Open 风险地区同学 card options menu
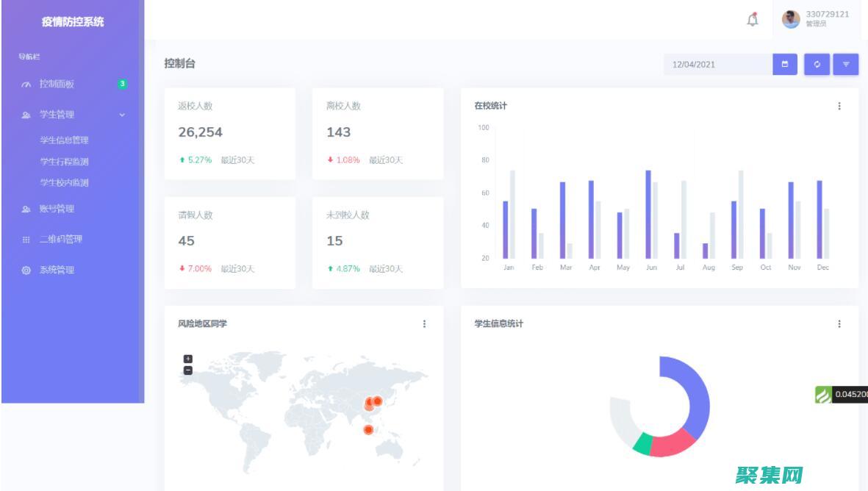Image resolution: width=868 pixels, height=491 pixels. tap(424, 323)
